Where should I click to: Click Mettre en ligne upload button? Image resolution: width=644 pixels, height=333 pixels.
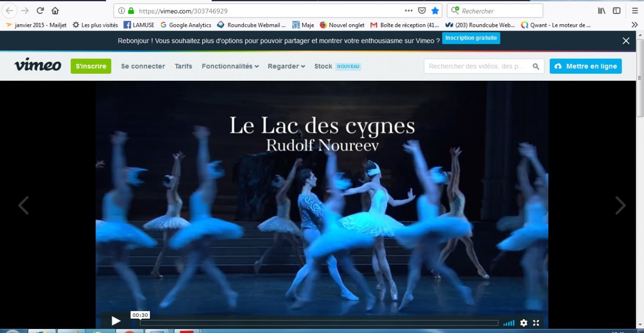pos(586,66)
